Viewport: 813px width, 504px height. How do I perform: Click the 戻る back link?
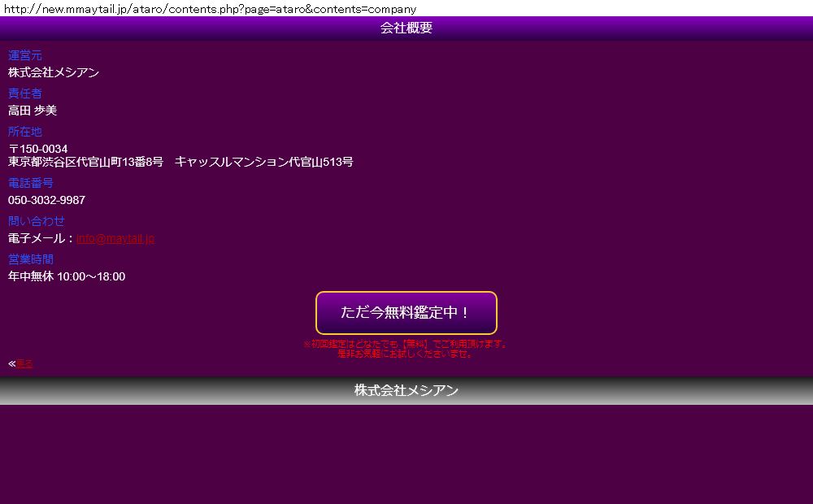pyautogui.click(x=24, y=363)
